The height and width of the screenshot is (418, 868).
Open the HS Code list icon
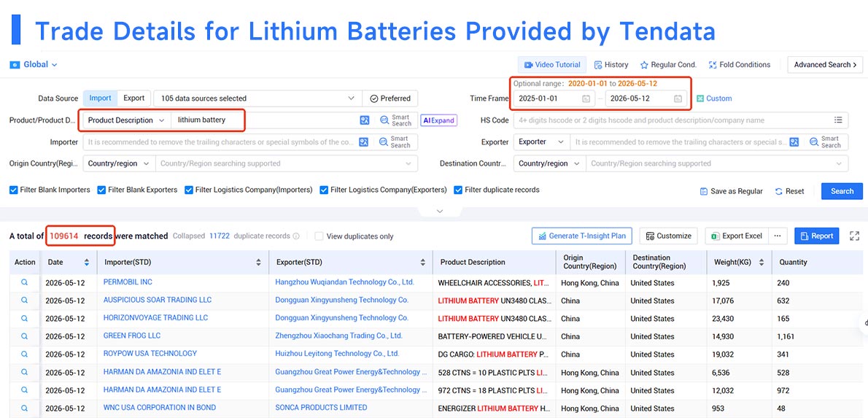[x=839, y=120]
